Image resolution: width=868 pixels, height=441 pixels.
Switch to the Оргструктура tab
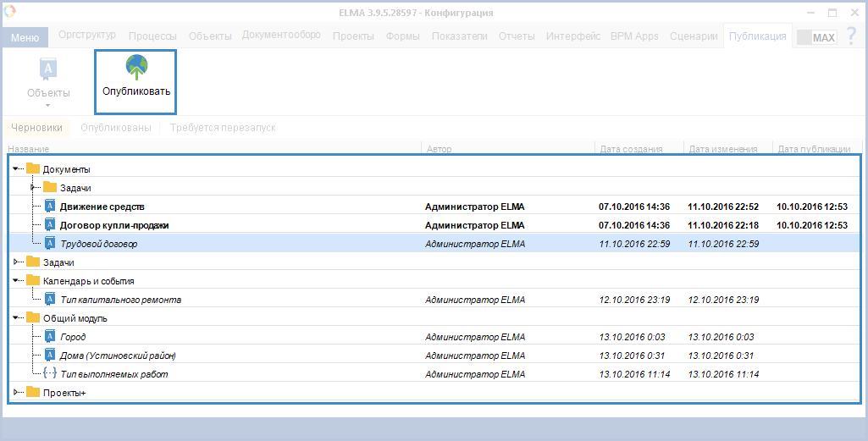point(87,35)
